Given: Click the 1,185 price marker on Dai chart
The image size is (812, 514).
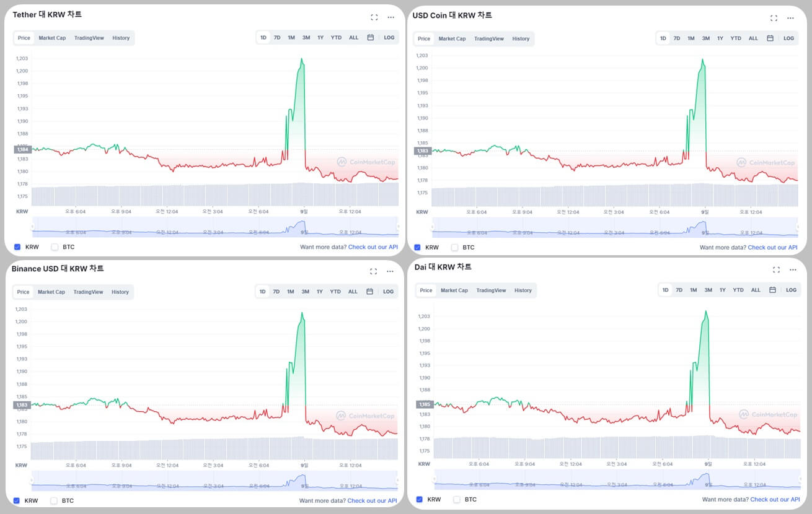Looking at the screenshot, I should [x=424, y=404].
